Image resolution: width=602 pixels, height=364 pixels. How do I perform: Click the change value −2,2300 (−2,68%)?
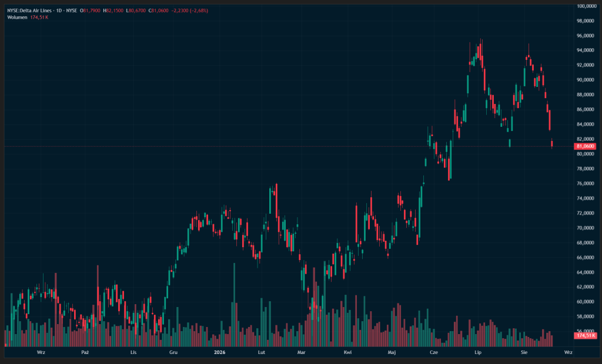point(190,11)
